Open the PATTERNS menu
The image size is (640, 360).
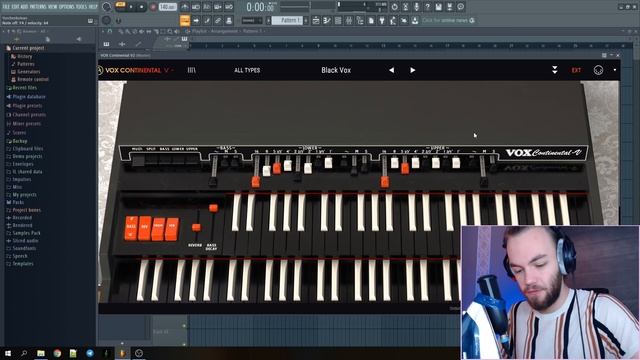38,7
